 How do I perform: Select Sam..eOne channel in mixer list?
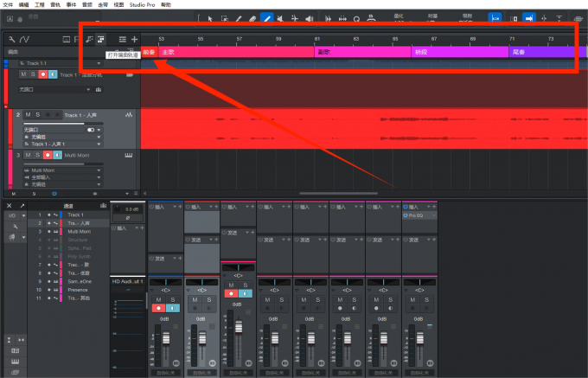[x=80, y=282]
